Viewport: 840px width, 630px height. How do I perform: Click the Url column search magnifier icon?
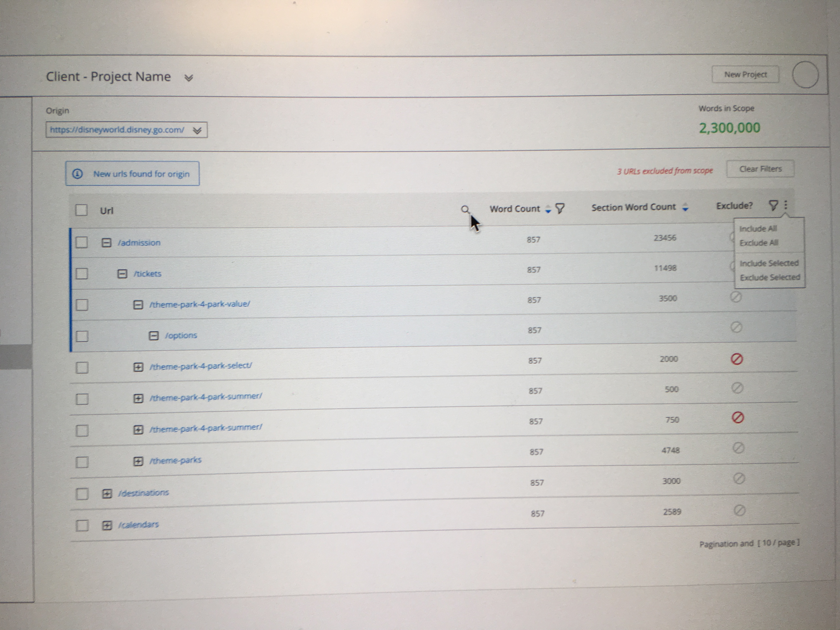[x=465, y=209]
